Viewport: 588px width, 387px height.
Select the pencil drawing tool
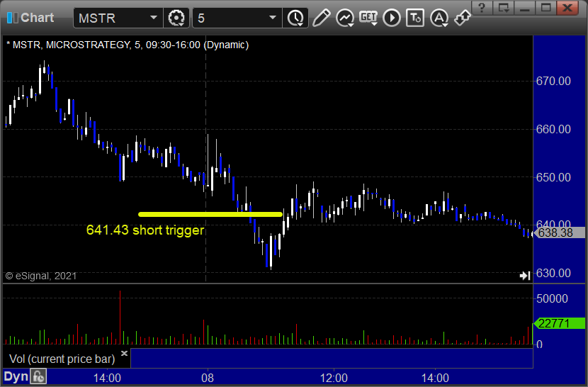point(321,18)
